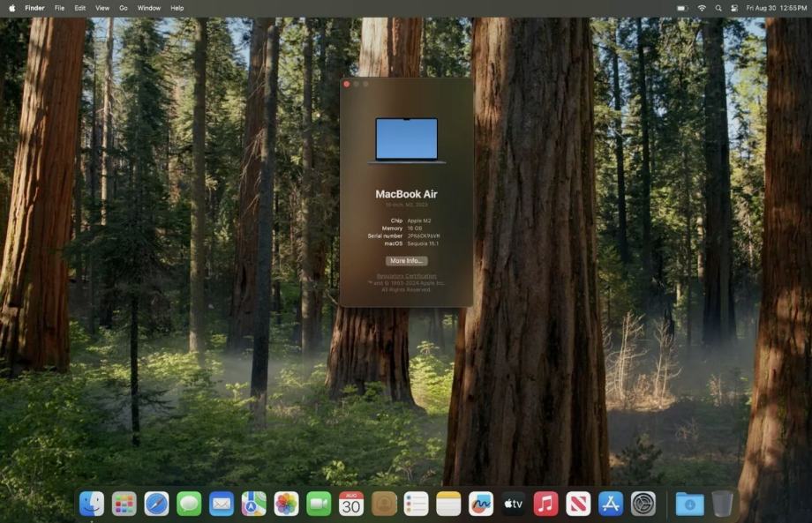Open the Wi-Fi menu bar icon
This screenshot has width=812, height=523.
[x=702, y=8]
